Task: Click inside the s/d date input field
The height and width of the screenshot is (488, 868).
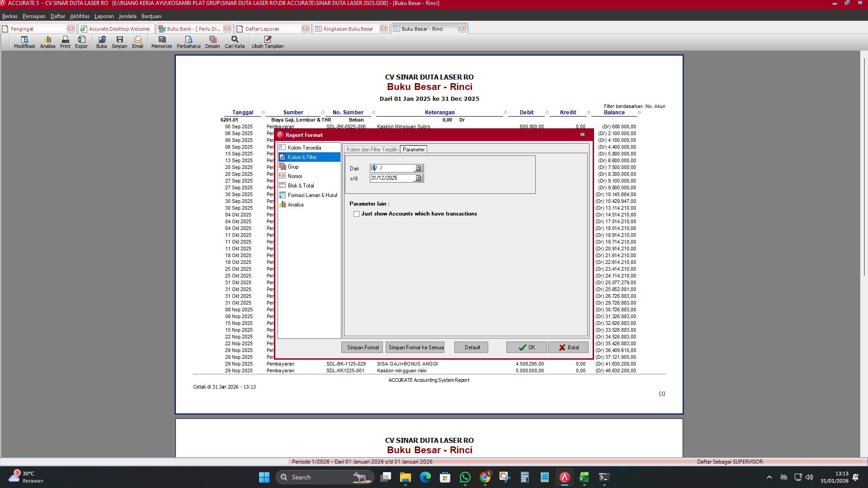Action: pos(391,178)
